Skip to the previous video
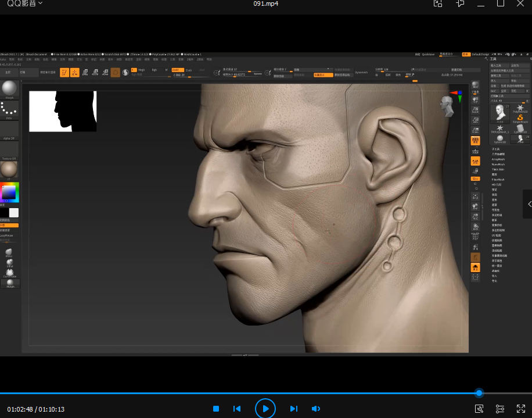This screenshot has height=418, width=532. click(x=237, y=409)
